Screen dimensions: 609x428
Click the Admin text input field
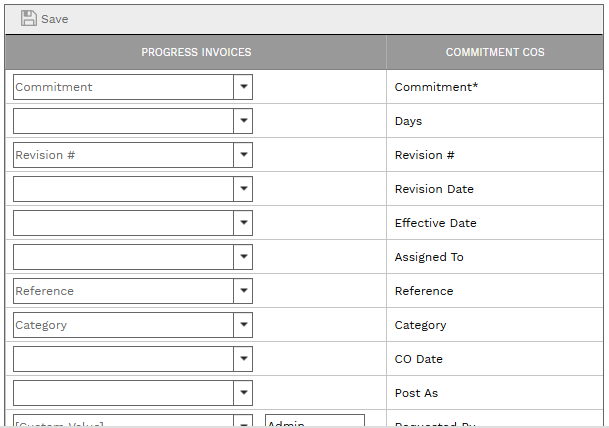314,423
